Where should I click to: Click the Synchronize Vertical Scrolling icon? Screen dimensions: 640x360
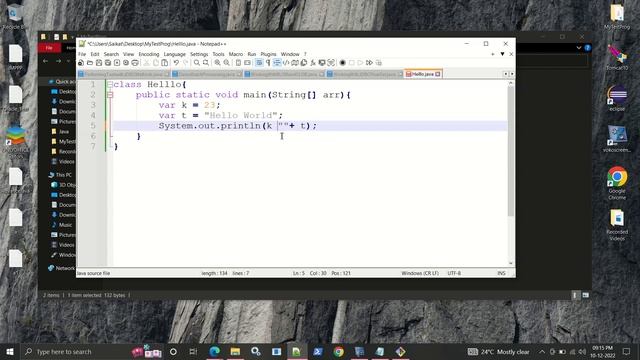point(238,63)
